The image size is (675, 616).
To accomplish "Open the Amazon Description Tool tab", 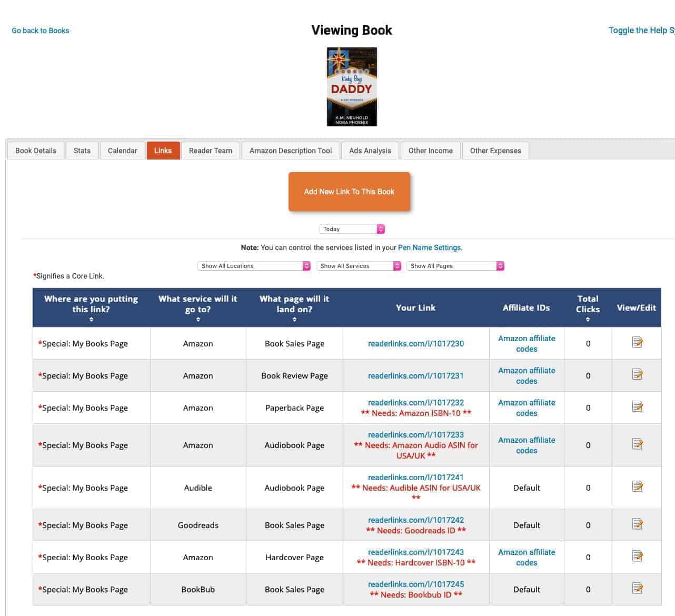I will tap(291, 151).
